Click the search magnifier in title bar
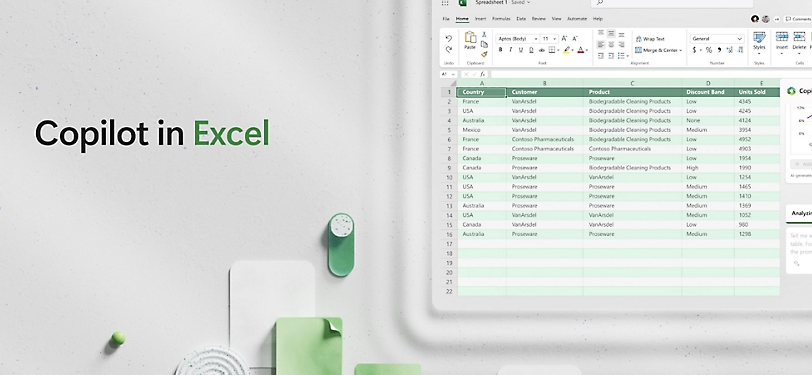812x375 pixels. click(x=600, y=3)
